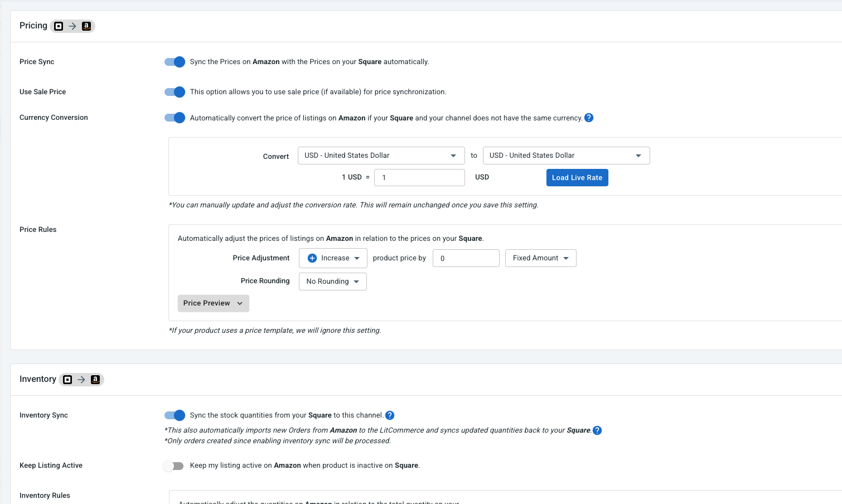Enable the Keep Listing Active switch
Screen dimensions: 842x504
[173, 466]
